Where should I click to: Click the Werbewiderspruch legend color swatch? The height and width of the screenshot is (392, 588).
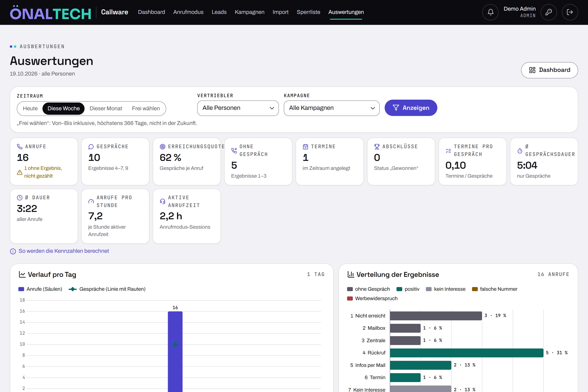(350, 298)
